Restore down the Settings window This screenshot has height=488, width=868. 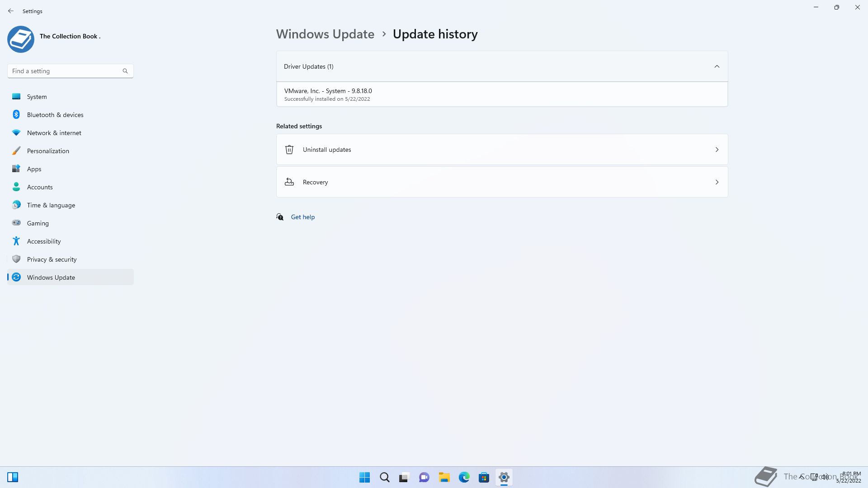point(836,7)
